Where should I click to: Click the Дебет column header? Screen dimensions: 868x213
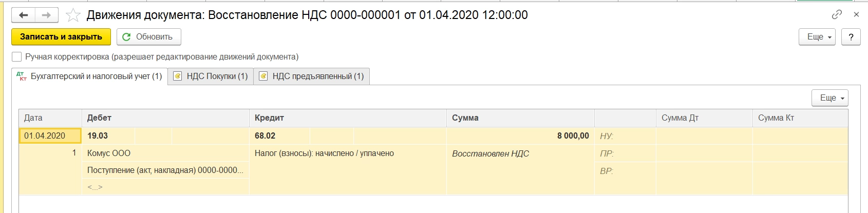100,118
